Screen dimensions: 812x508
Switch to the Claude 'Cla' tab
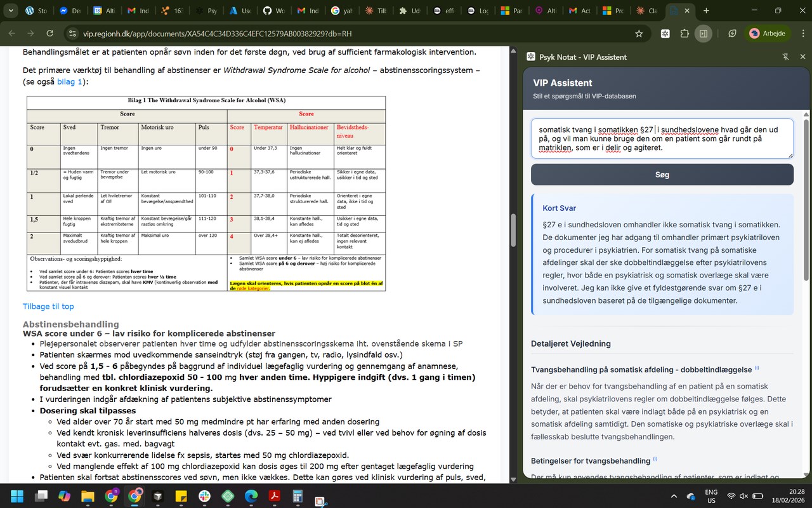646,11
